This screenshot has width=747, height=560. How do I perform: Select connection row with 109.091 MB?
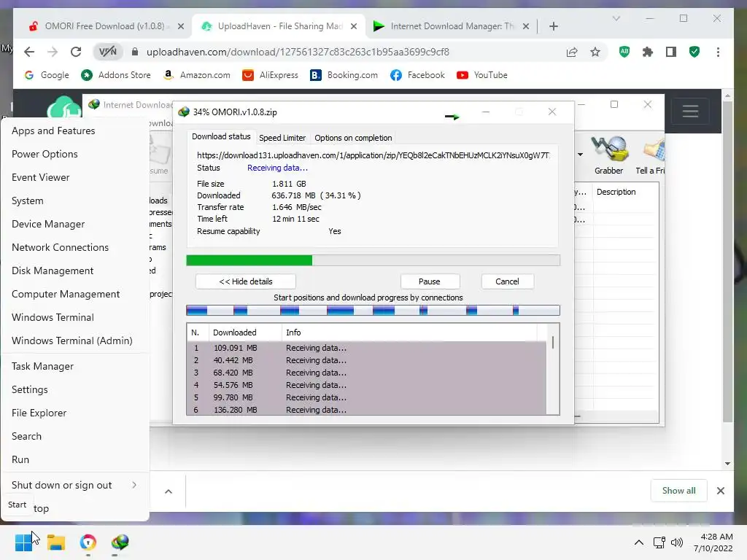point(366,348)
